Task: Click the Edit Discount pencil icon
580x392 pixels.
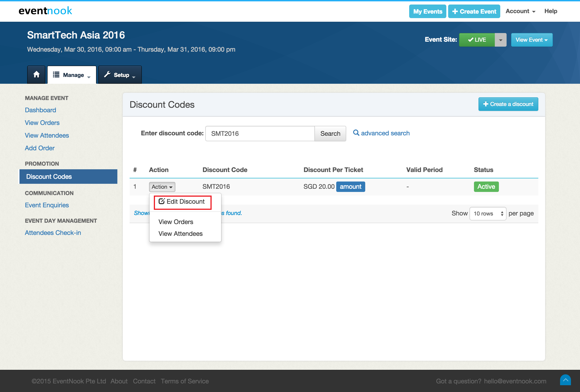Action: coord(162,201)
